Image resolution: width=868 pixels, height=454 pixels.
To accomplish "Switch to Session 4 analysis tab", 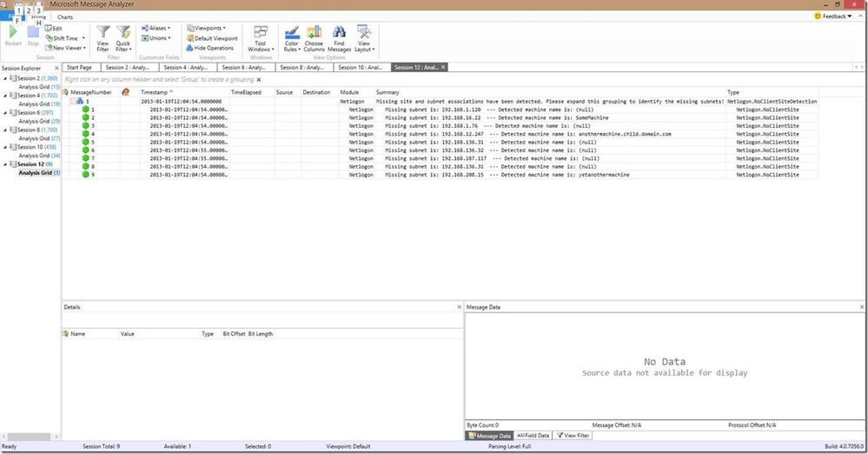I will pyautogui.click(x=186, y=68).
